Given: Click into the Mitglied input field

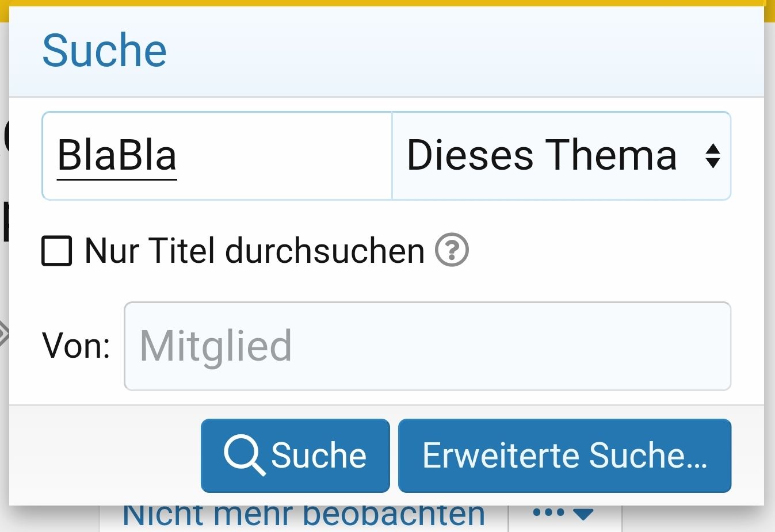Looking at the screenshot, I should [427, 346].
